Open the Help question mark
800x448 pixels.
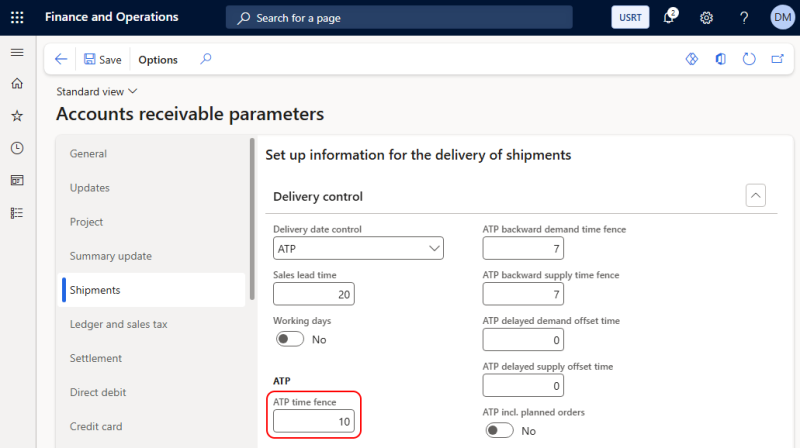tap(744, 18)
